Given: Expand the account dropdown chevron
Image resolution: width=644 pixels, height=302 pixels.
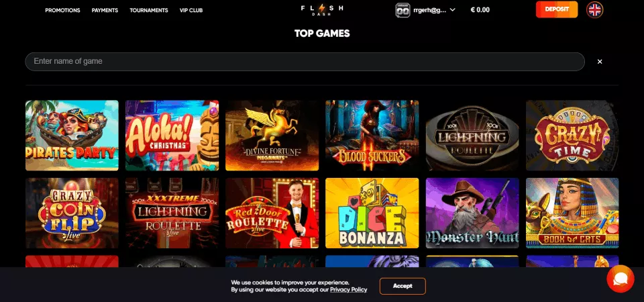Looking at the screenshot, I should [x=453, y=10].
